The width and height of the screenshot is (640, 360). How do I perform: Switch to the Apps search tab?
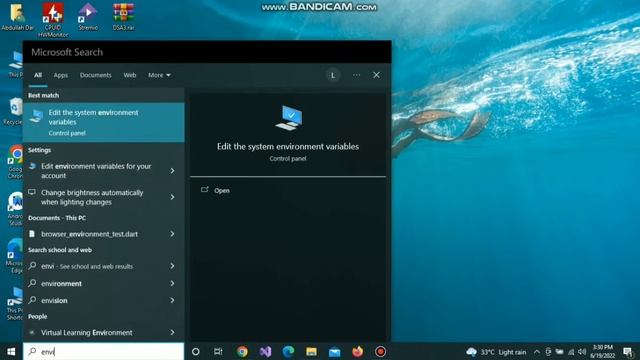[61, 75]
